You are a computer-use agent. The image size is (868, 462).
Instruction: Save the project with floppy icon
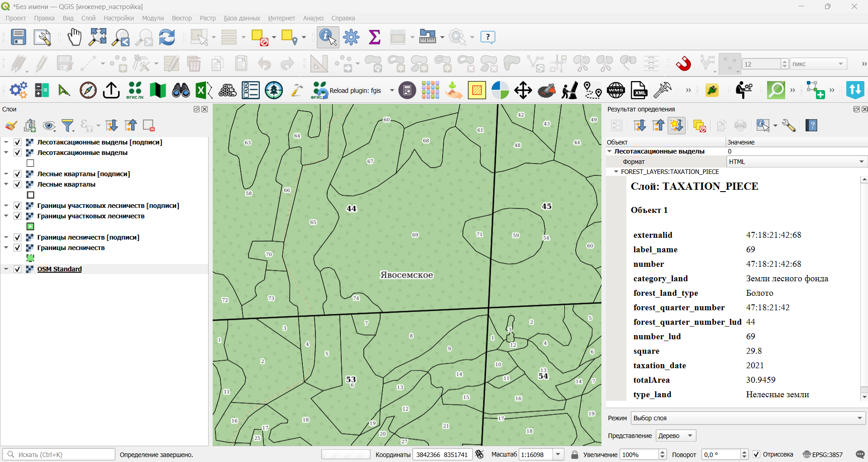tap(19, 37)
